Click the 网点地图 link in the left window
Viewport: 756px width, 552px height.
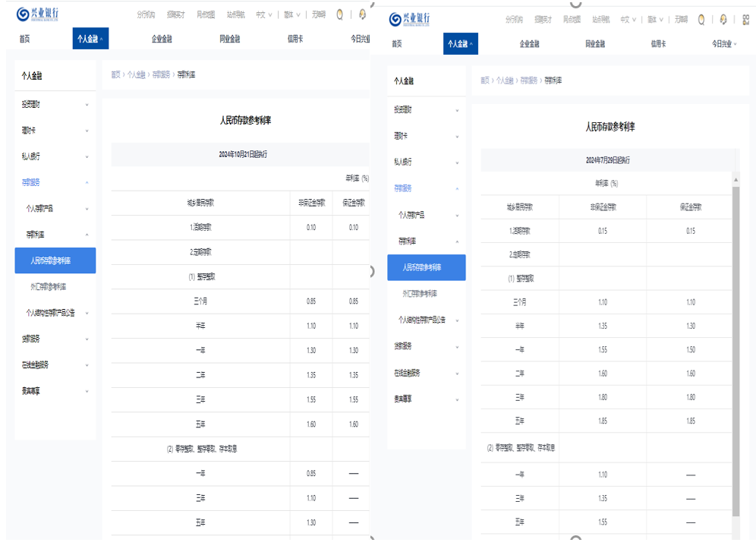(x=206, y=15)
